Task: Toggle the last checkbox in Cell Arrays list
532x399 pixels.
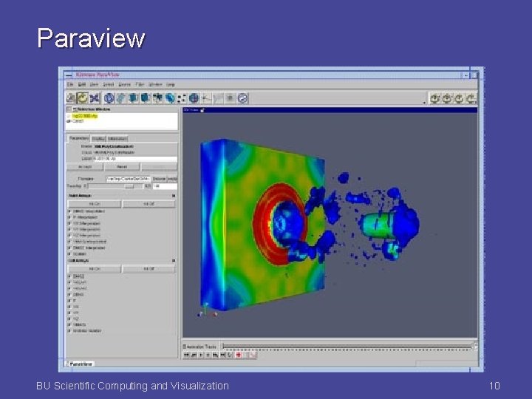Action: point(70,330)
